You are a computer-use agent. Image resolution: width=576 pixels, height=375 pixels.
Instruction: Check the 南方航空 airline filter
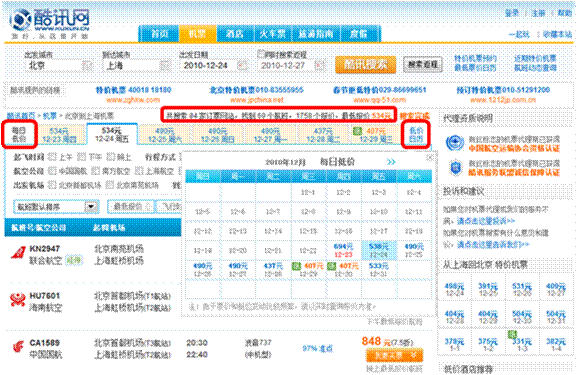(96, 171)
